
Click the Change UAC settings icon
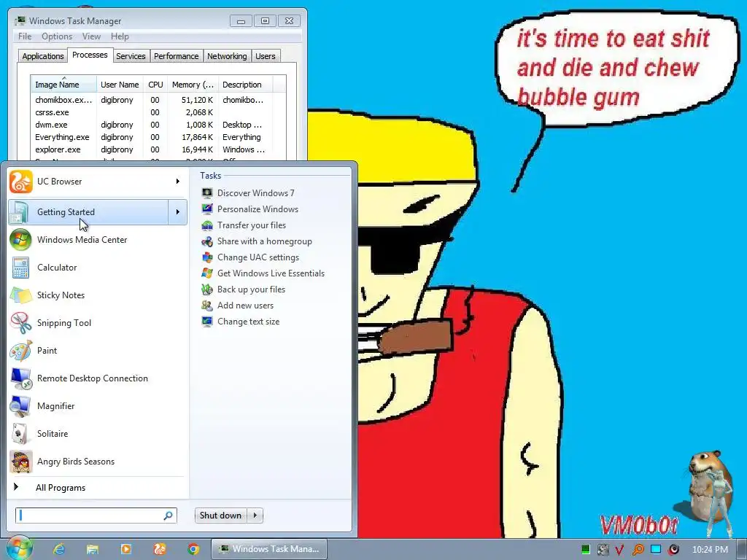[x=206, y=257]
